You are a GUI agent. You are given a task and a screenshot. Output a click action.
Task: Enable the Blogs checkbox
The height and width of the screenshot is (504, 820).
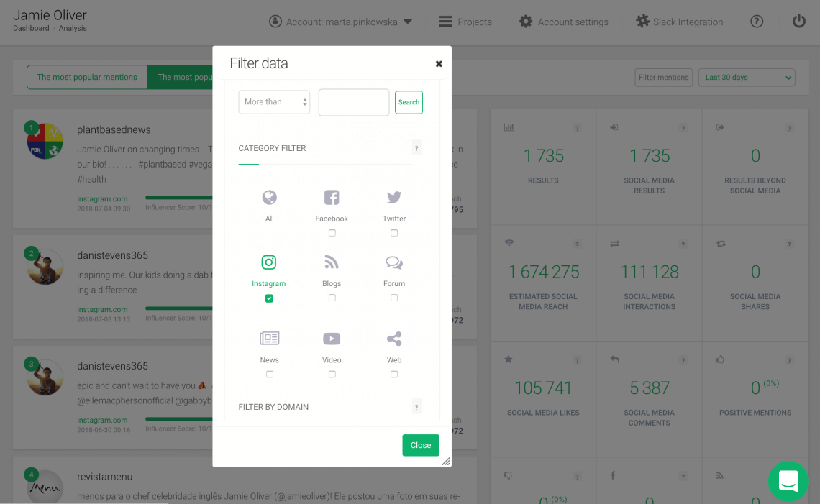[x=332, y=298]
